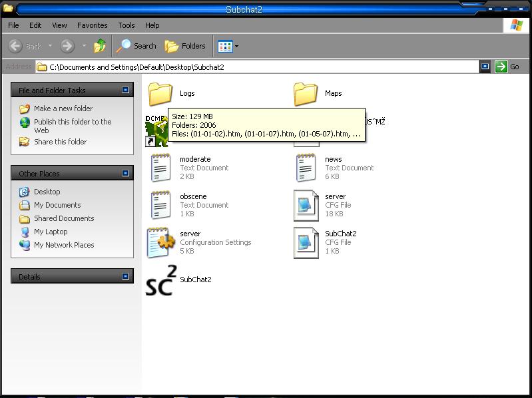Image resolution: width=532 pixels, height=398 pixels.
Task: Click the My Laptop computer icon
Action: click(x=25, y=232)
